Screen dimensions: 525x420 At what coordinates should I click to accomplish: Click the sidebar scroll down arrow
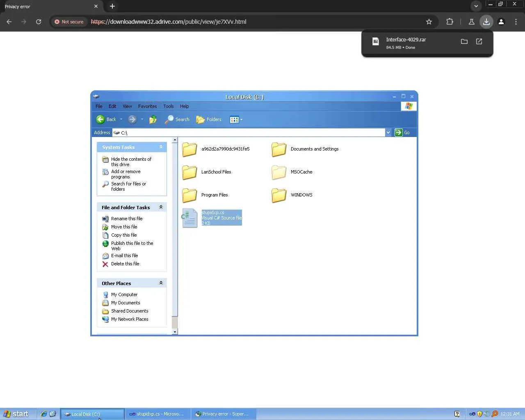[175, 332]
